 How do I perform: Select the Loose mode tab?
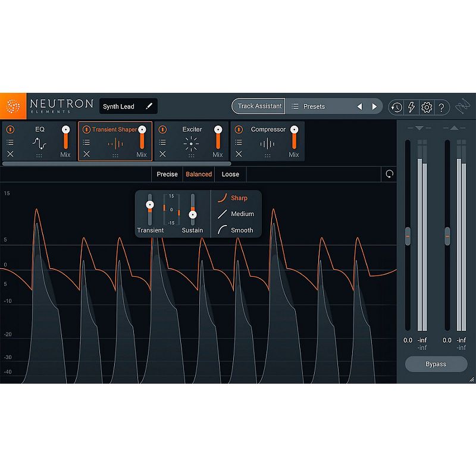[230, 174]
